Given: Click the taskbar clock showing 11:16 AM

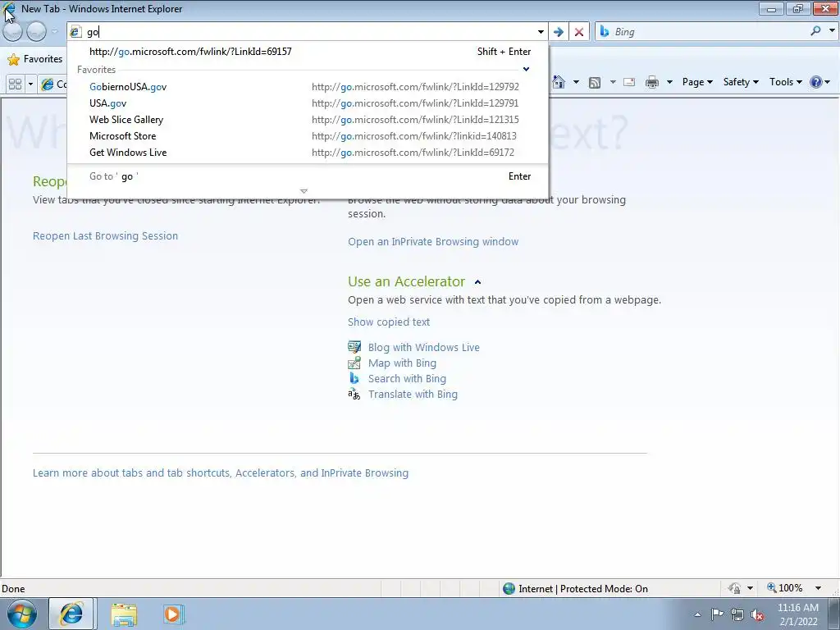Looking at the screenshot, I should (x=798, y=614).
